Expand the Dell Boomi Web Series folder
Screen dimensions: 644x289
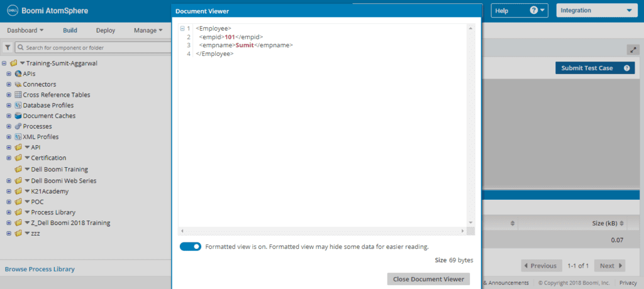click(9, 181)
